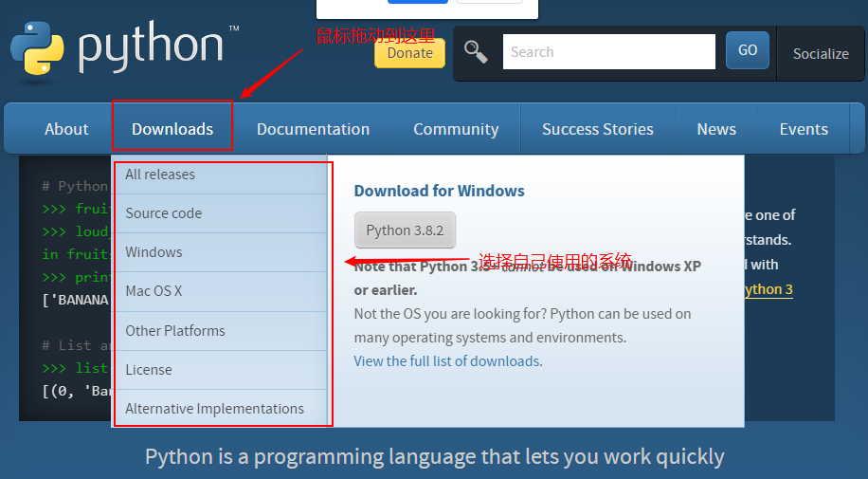Click the GO search button
This screenshot has height=479, width=868.
(748, 50)
